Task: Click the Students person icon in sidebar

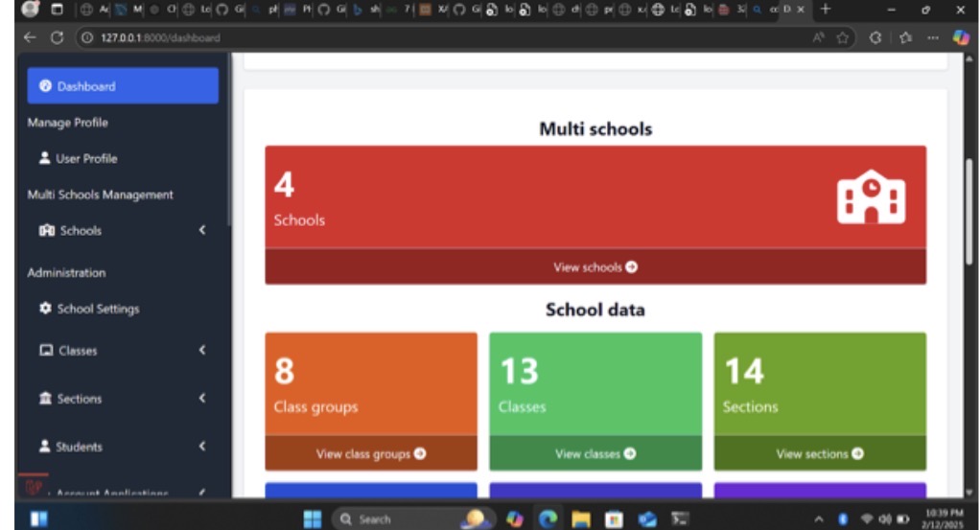Action: coord(45,447)
